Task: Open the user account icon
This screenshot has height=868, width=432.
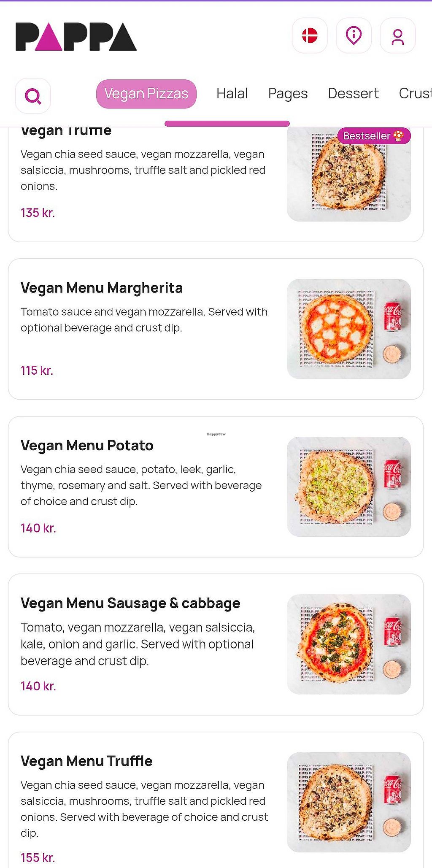Action: click(x=397, y=36)
